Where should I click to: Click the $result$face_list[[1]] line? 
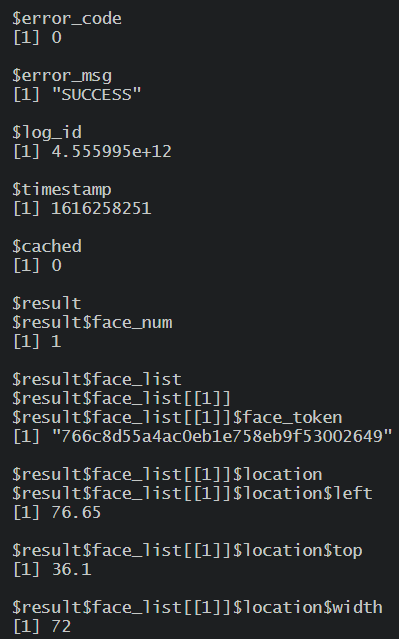[x=121, y=398]
